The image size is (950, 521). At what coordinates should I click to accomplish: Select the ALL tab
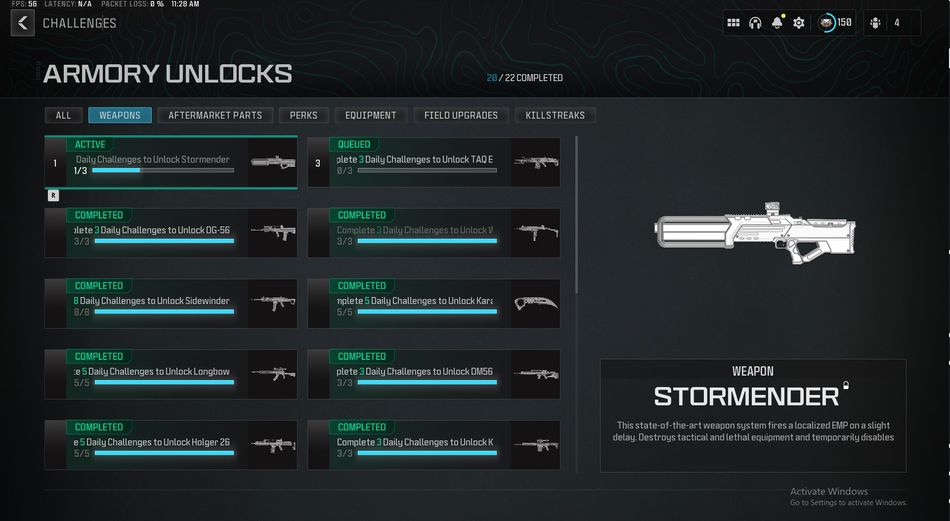(63, 115)
